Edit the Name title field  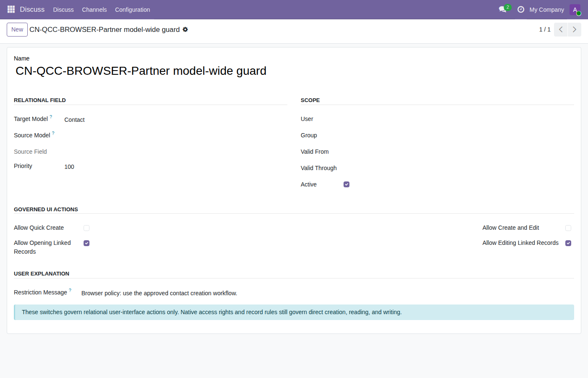click(x=294, y=71)
